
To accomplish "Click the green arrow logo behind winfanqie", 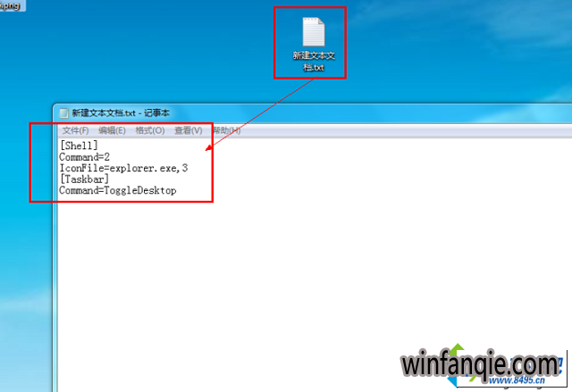I will pos(456,350).
